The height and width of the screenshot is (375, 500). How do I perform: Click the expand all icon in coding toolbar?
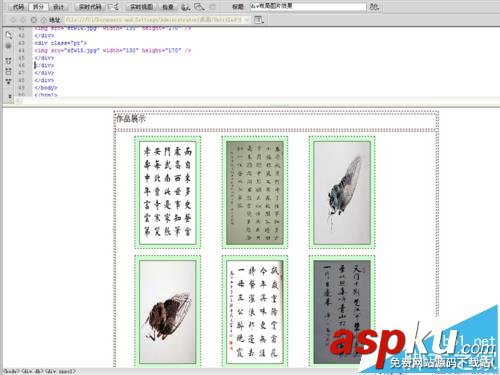coord(9,81)
